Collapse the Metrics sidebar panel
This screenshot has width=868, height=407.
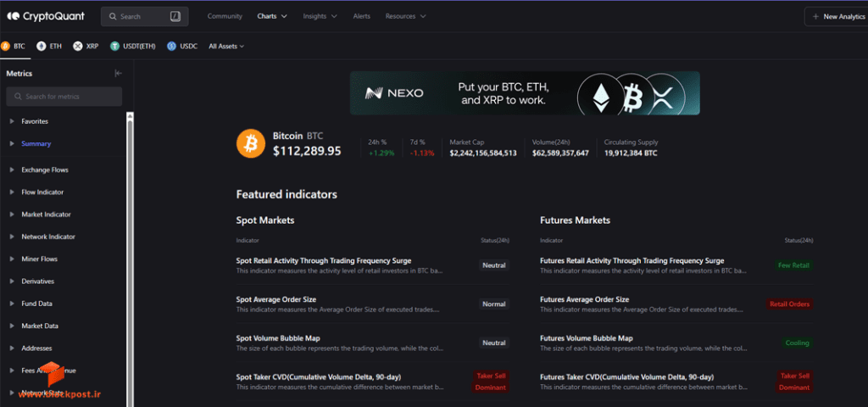pos(118,73)
